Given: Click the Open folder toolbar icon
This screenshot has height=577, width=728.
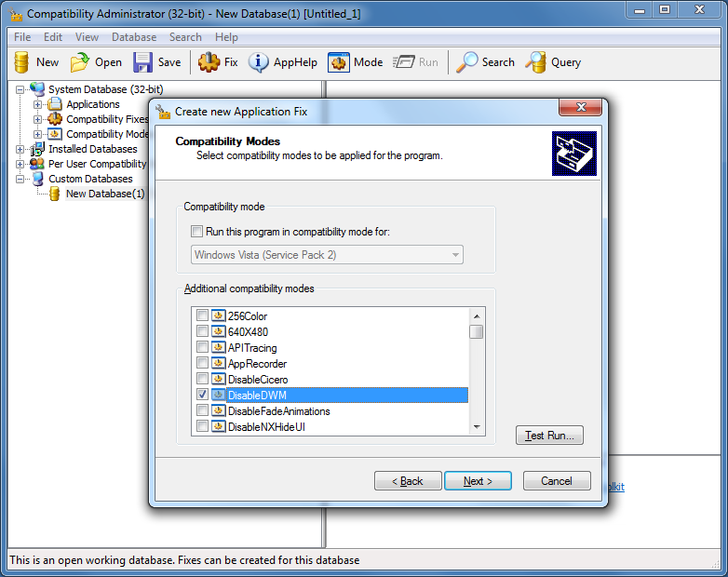Looking at the screenshot, I should click(x=80, y=62).
